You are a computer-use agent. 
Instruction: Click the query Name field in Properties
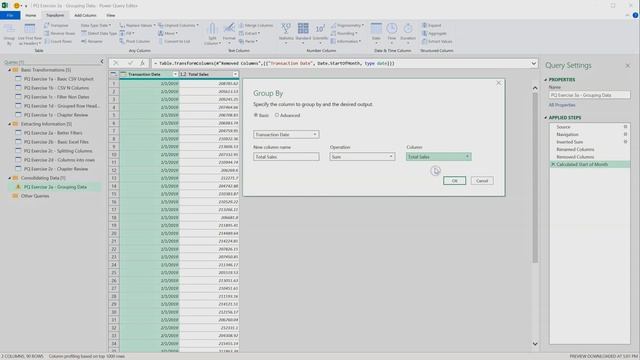[589, 95]
